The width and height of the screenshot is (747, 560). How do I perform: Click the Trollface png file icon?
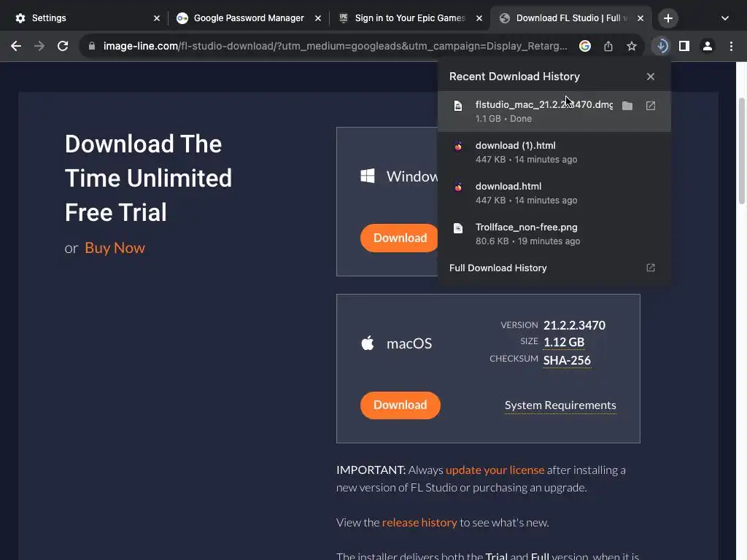[458, 228]
